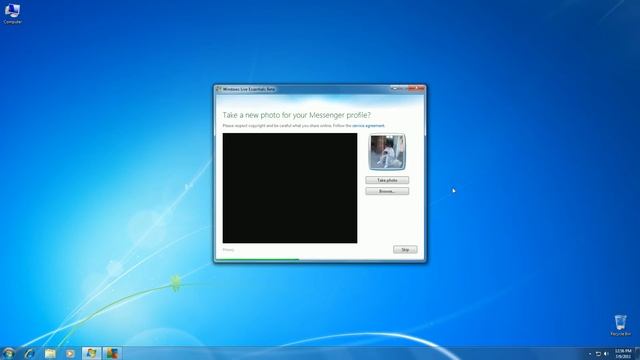
Task: Open the Computer desktop icon
Action: (x=12, y=13)
